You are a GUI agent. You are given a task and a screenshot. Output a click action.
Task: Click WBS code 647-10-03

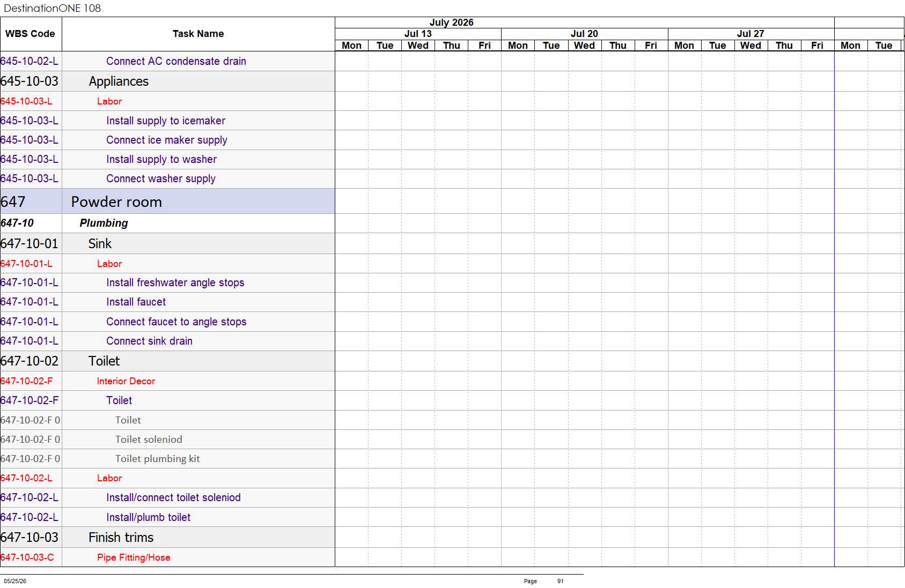pyautogui.click(x=30, y=538)
